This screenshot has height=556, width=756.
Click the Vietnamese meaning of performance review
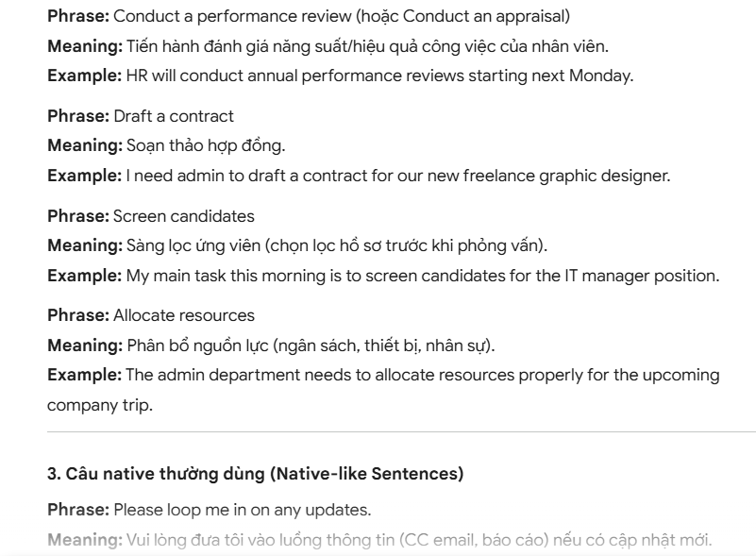pos(366,46)
